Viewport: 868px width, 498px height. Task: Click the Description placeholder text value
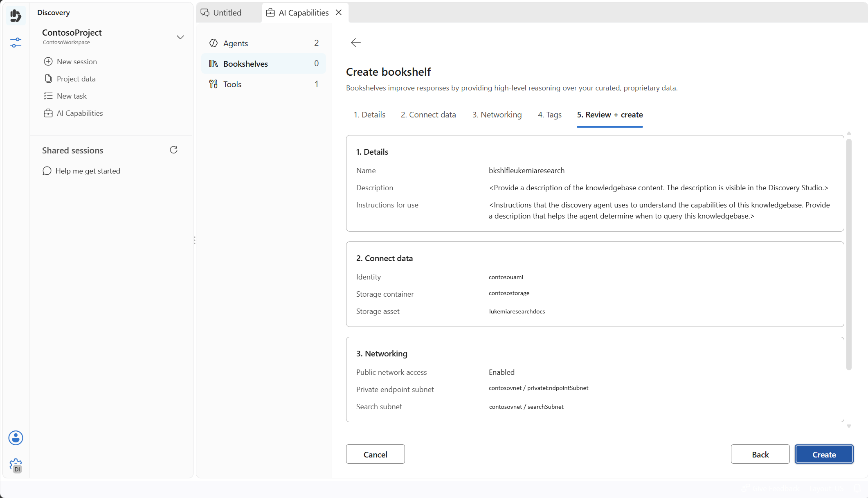658,187
